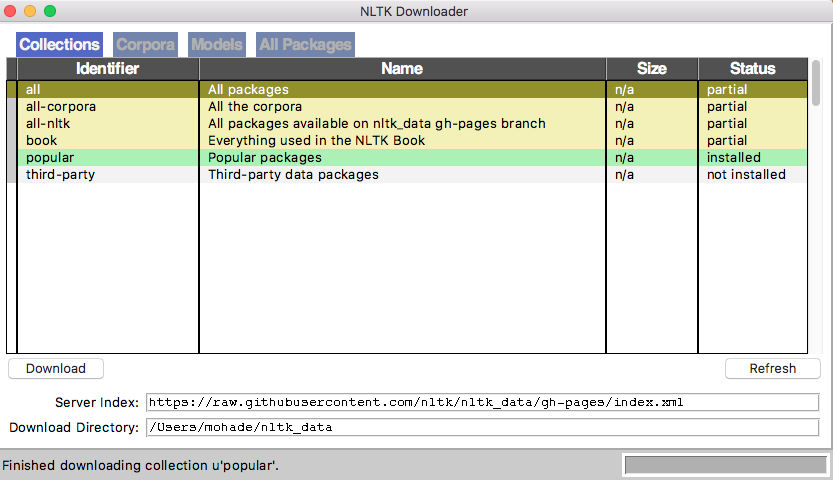This screenshot has width=833, height=480.
Task: Click the Refresh button
Action: [x=772, y=368]
